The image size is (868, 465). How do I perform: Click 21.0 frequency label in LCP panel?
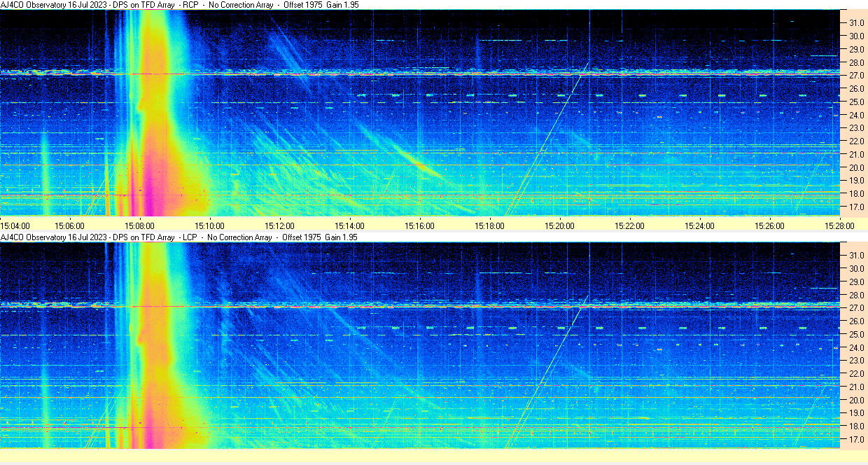857,387
